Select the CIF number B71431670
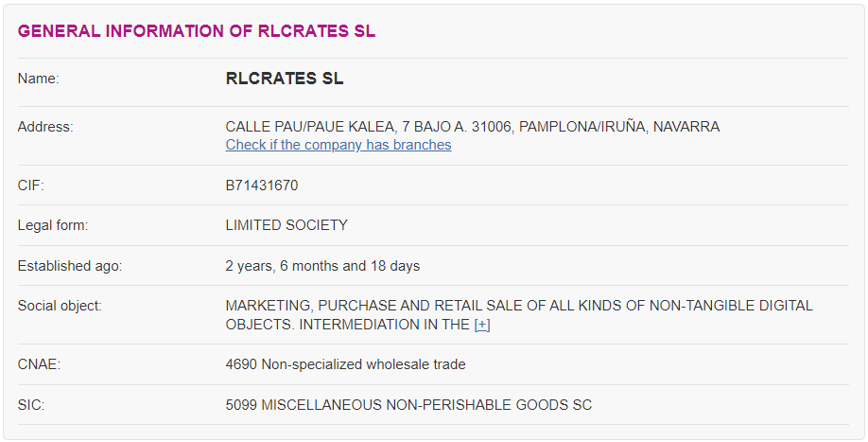 pyautogui.click(x=262, y=186)
